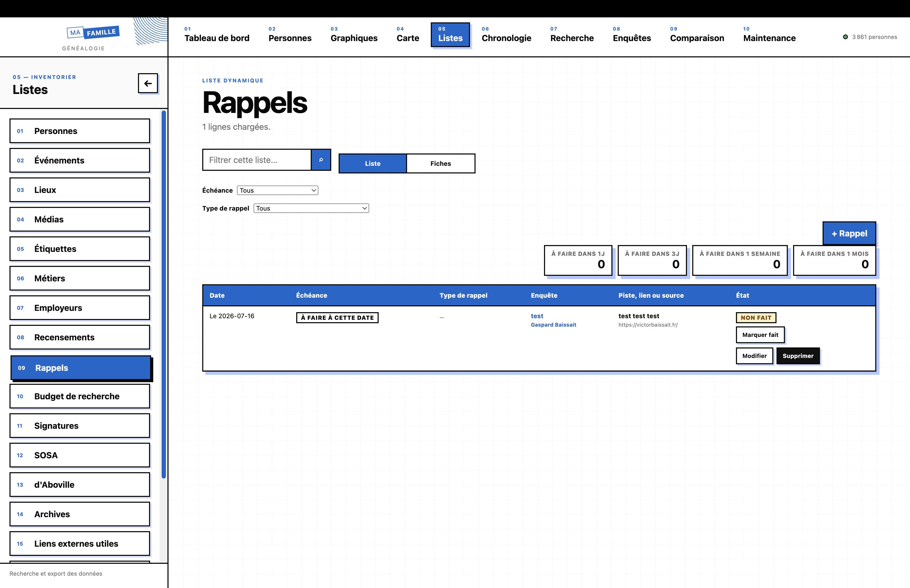Open the Chronologie tab
Screen dimensions: 910x588
(x=506, y=34)
